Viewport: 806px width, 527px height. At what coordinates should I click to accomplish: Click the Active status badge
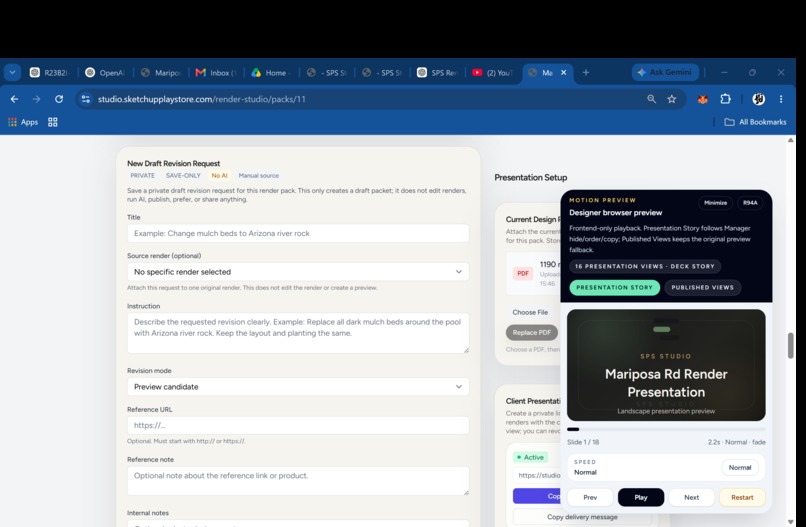coord(530,457)
